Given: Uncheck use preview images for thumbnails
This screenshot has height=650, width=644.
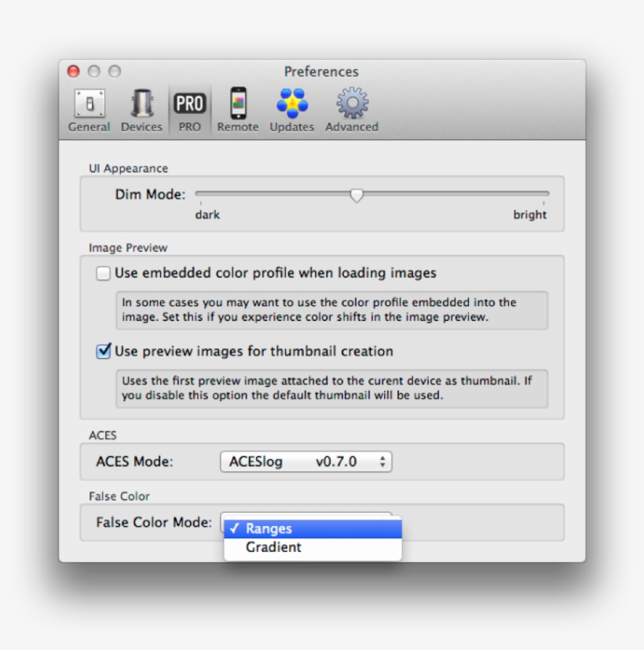Looking at the screenshot, I should coord(103,352).
